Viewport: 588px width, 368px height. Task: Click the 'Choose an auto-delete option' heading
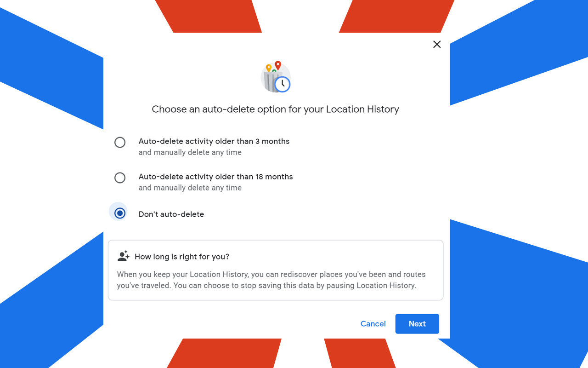276,109
